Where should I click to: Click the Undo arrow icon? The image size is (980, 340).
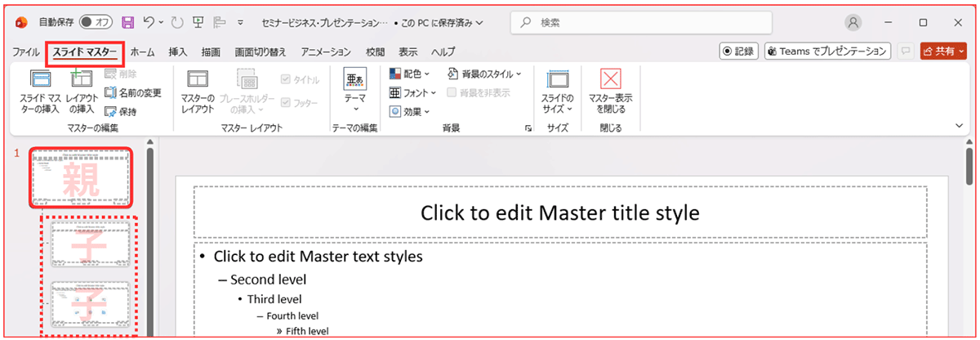149,22
